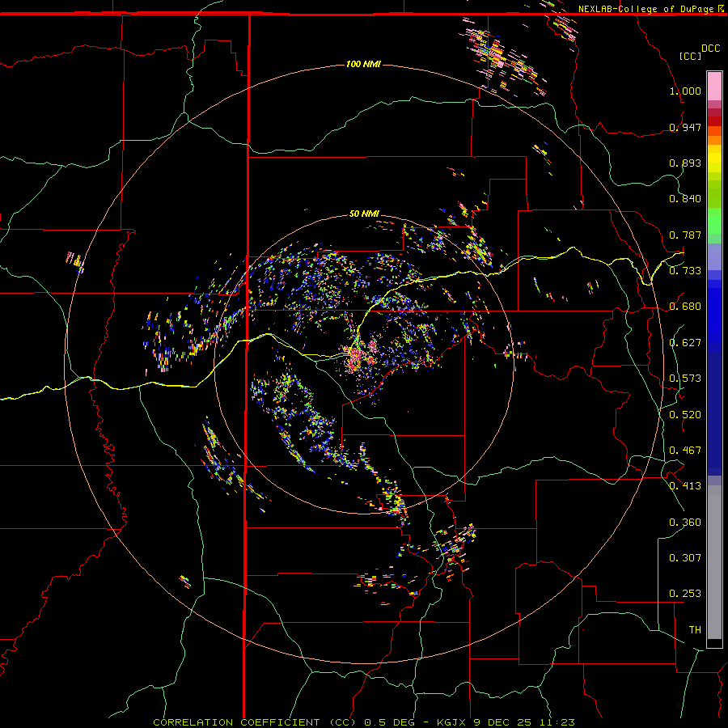Click the 0.307 scale value

click(685, 558)
